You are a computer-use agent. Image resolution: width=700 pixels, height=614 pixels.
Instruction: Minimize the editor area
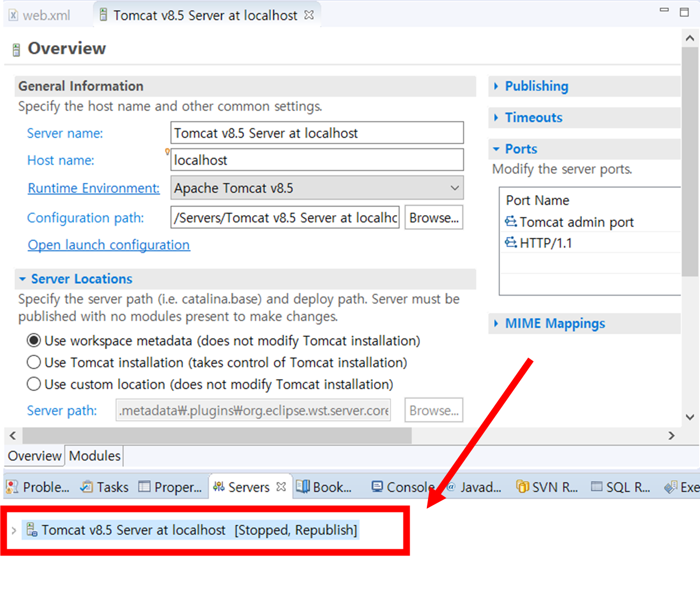pos(664,10)
